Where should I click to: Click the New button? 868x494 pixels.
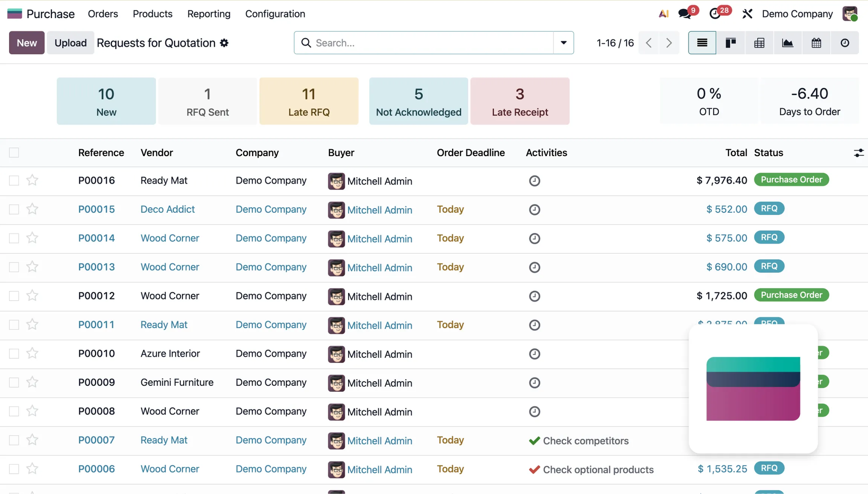(x=27, y=43)
